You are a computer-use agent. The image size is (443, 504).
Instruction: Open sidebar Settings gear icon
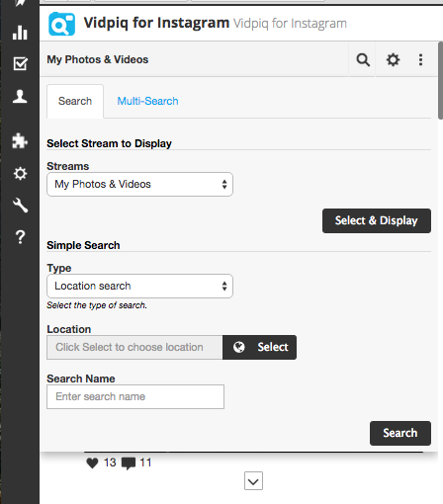tap(20, 173)
